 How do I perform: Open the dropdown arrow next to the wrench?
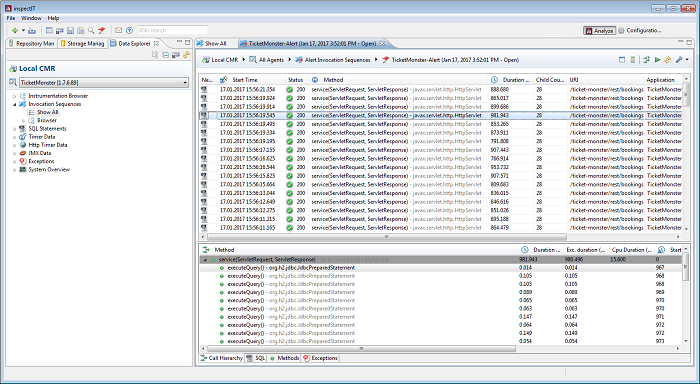687,60
